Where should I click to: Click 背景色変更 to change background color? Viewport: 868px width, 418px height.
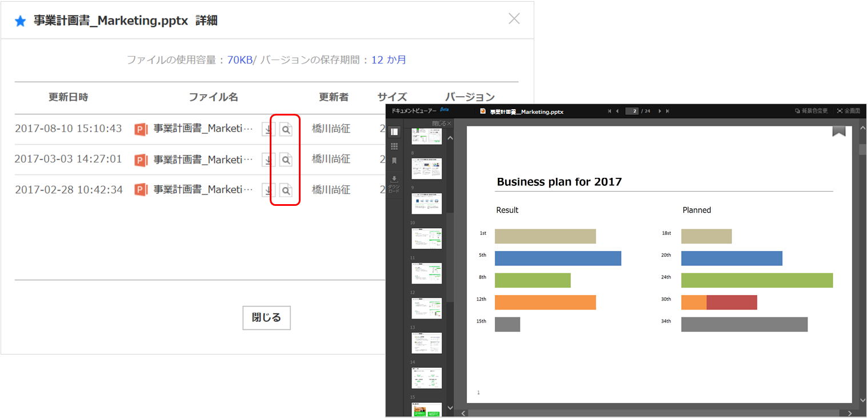(811, 112)
